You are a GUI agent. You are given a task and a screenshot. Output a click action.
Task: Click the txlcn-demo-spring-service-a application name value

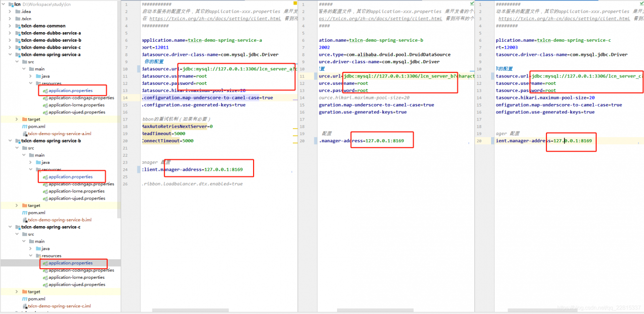[x=224, y=40]
